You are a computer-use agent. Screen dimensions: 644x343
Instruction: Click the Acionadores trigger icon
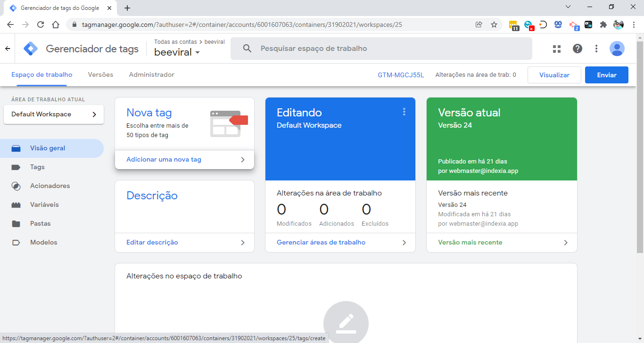[16, 186]
